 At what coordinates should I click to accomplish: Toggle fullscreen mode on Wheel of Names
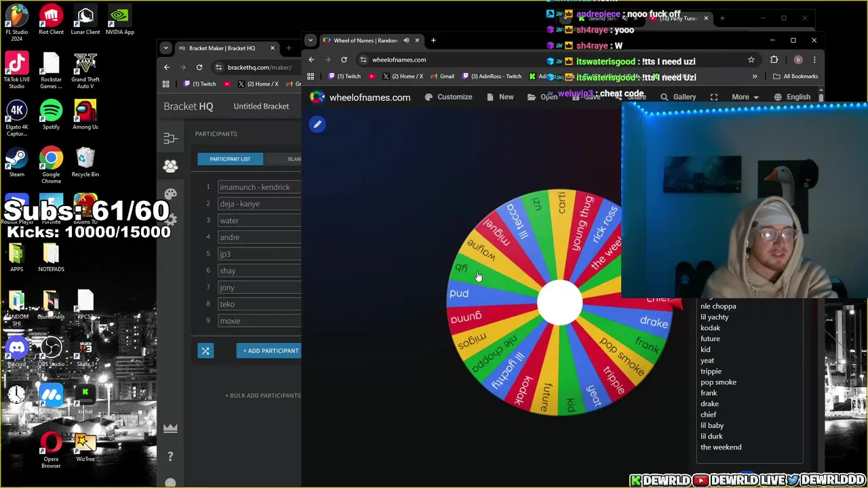coord(713,97)
